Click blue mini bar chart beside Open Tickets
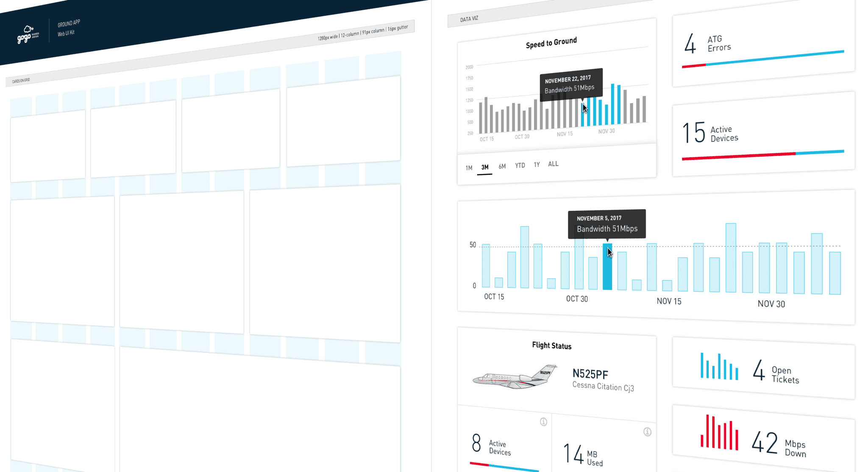 (x=719, y=366)
